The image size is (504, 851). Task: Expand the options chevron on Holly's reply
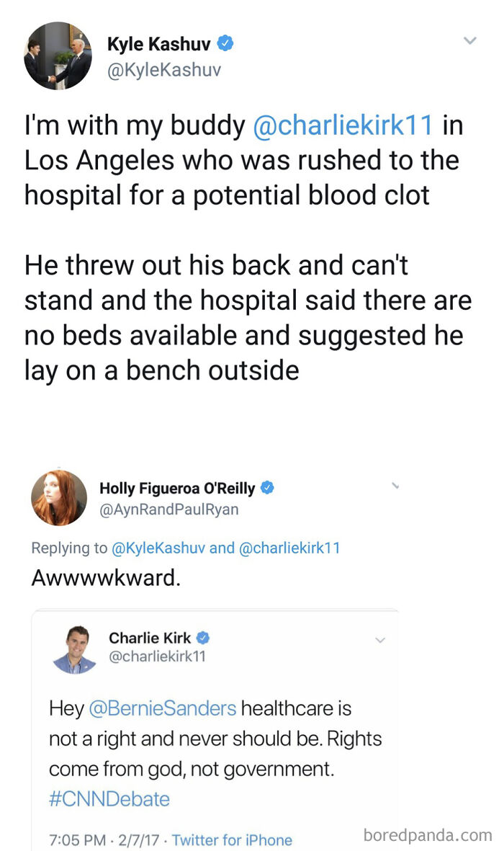(x=395, y=486)
